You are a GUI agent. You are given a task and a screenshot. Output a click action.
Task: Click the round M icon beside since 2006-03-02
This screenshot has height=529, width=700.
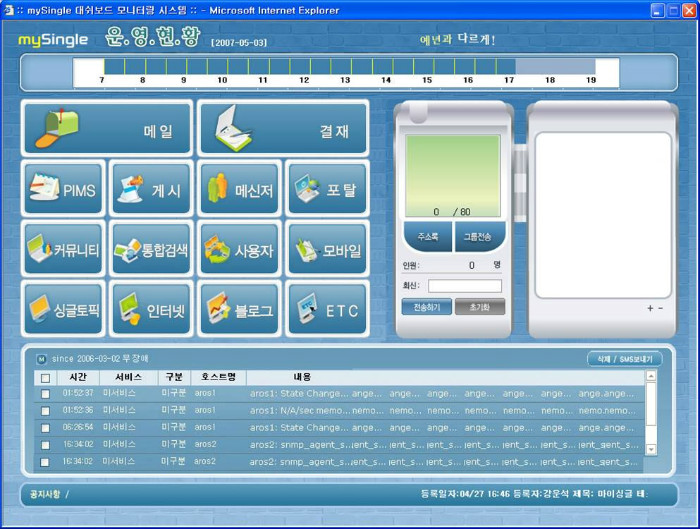[x=42, y=359]
